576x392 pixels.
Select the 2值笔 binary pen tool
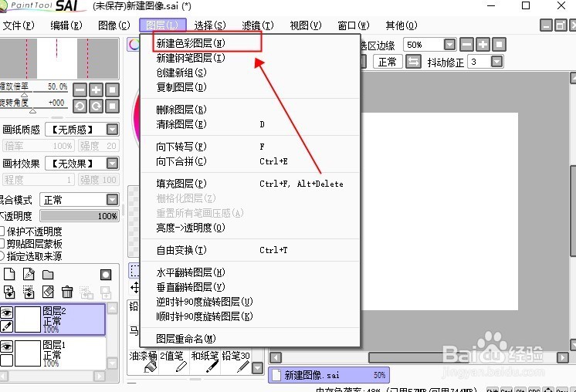click(174, 362)
